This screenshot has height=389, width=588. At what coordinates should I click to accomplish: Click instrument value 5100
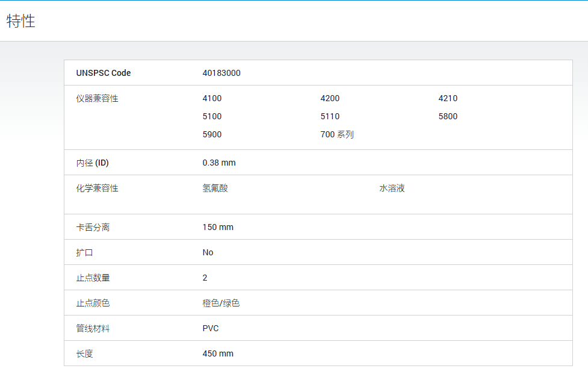point(212,116)
